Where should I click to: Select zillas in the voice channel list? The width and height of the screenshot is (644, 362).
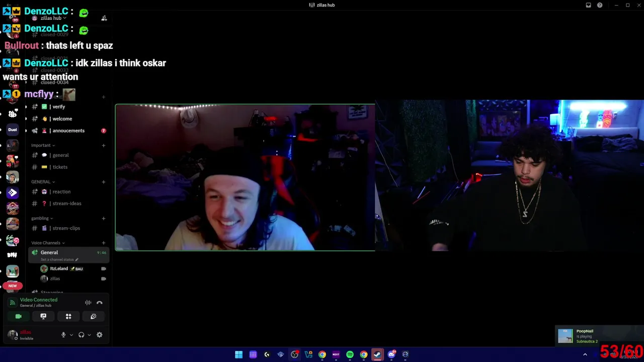click(x=73, y=279)
